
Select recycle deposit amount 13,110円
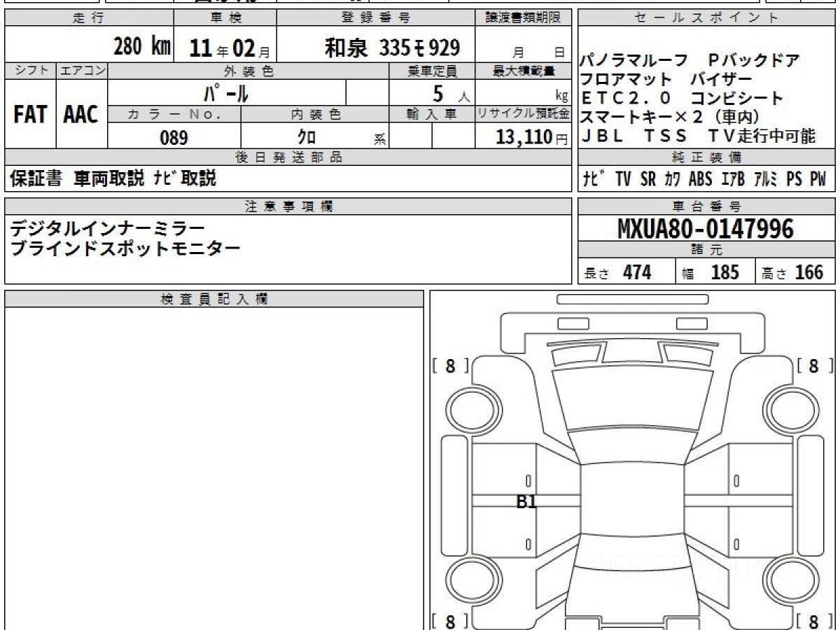click(x=532, y=137)
